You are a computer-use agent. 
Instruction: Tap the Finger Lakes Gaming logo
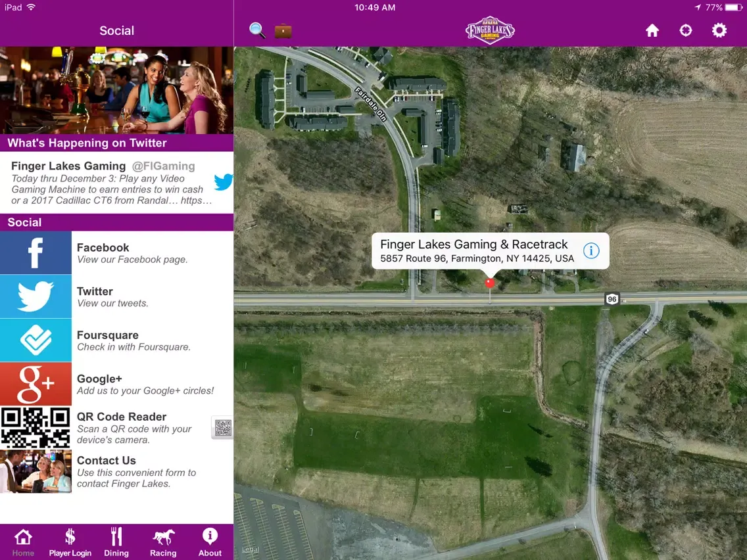point(490,30)
